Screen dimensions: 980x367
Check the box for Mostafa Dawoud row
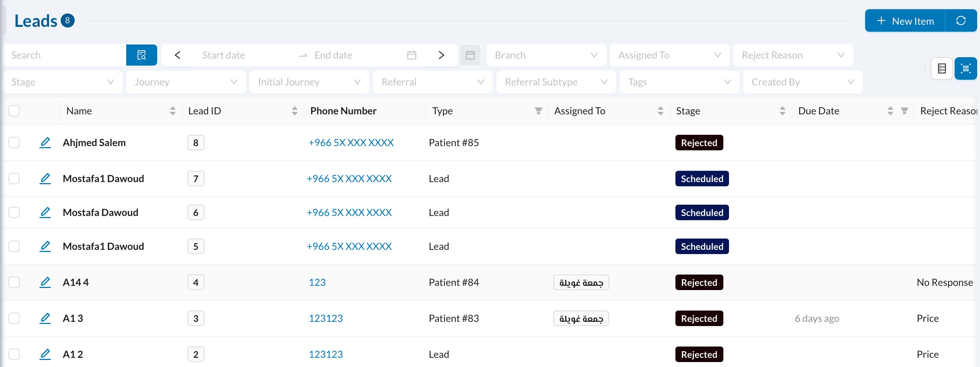pos(14,212)
